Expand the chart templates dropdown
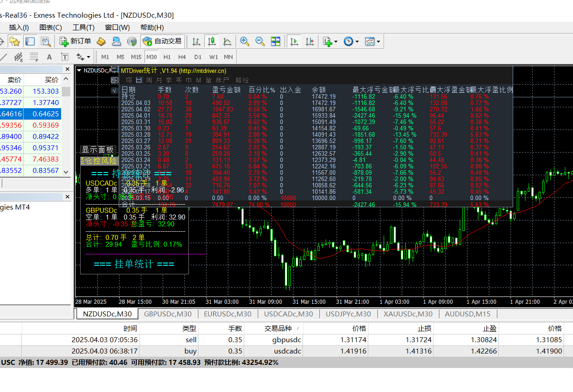This screenshot has width=573, height=392. coord(378,42)
